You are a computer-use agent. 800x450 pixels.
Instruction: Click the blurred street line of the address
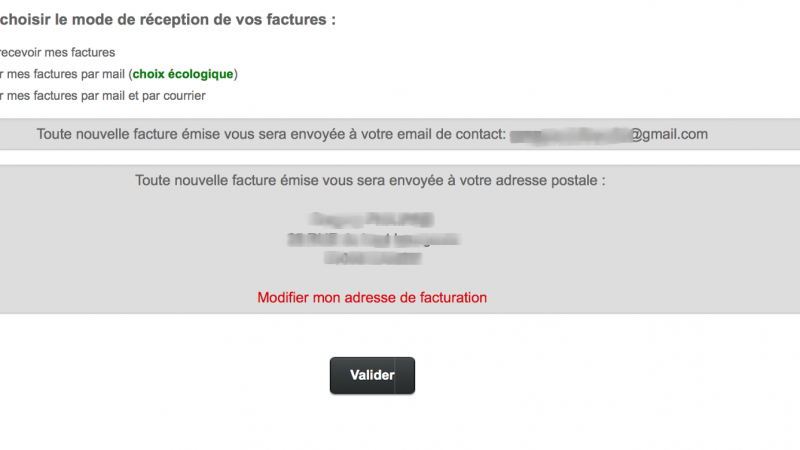click(373, 239)
